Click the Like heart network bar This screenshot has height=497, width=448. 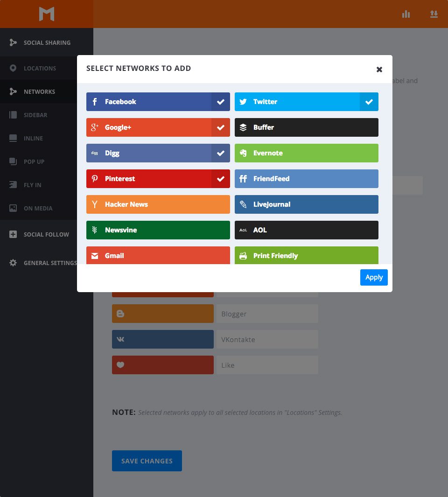(x=163, y=365)
